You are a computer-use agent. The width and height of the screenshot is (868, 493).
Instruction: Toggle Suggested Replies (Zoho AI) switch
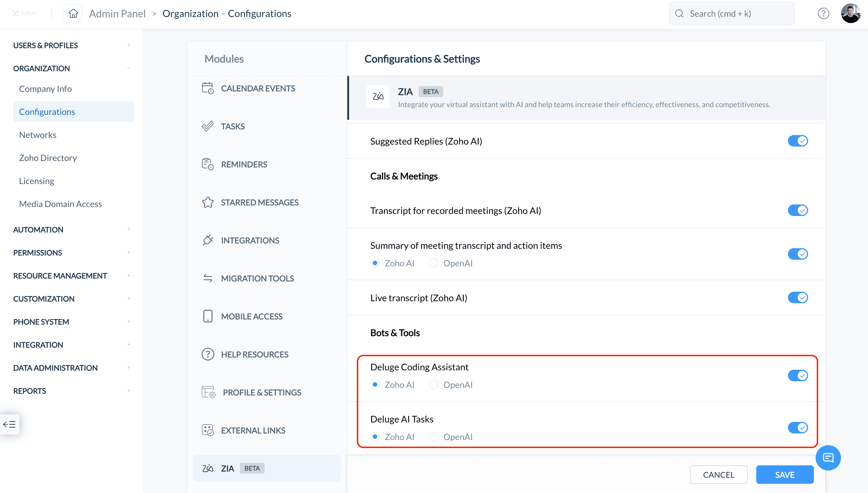(797, 141)
